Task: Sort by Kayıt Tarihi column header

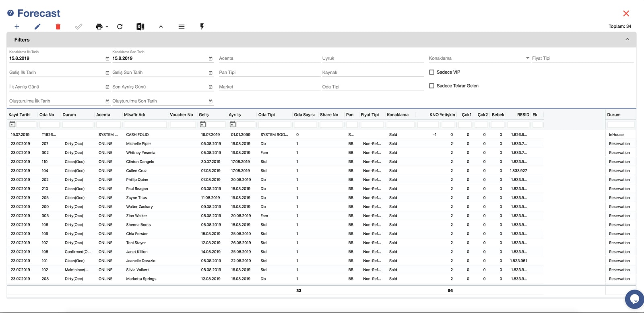Action: click(19, 115)
